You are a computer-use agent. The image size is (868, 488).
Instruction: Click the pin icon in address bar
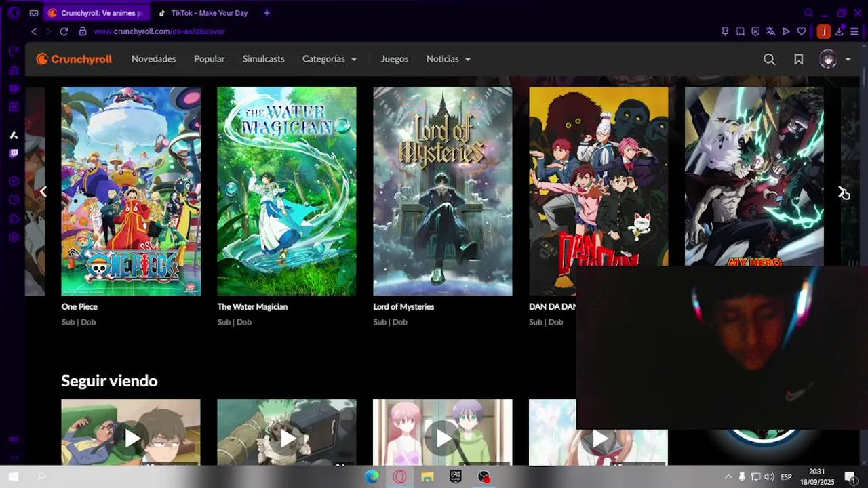725,31
